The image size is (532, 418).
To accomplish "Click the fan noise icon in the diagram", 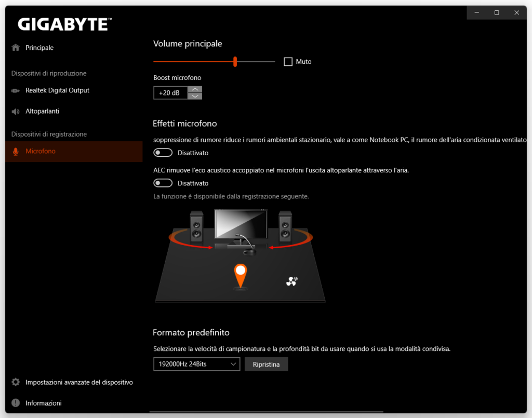I will [292, 281].
